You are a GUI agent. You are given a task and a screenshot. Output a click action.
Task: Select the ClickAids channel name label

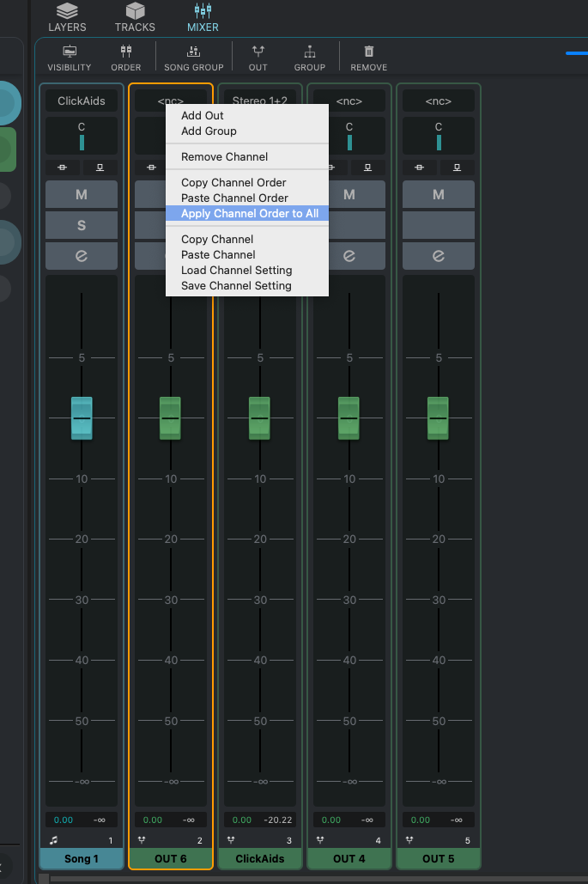260,858
